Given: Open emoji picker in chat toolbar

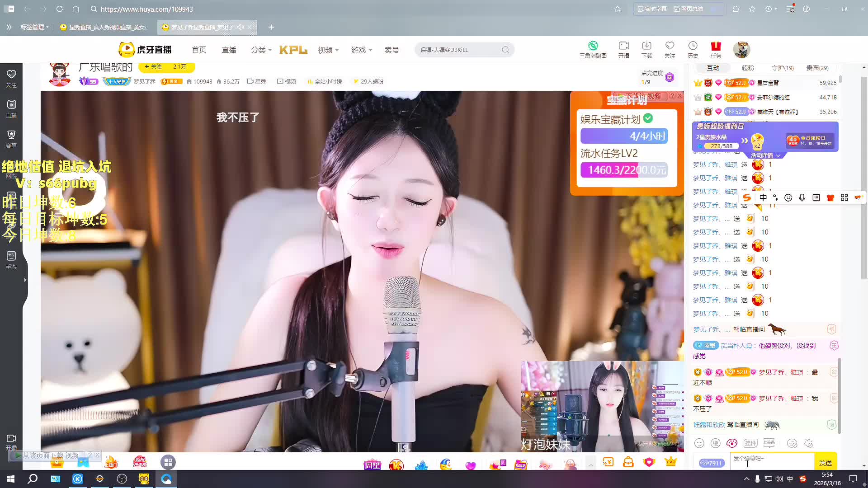Looking at the screenshot, I should coord(699,443).
